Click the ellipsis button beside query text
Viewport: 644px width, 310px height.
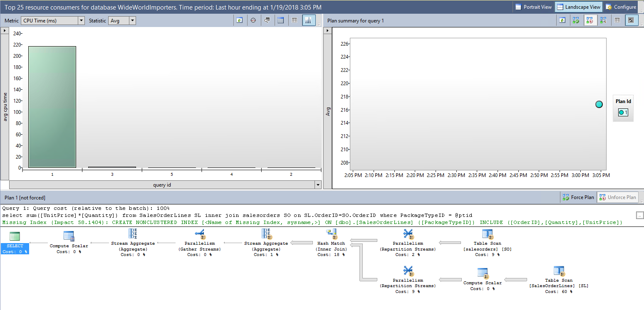(640, 215)
